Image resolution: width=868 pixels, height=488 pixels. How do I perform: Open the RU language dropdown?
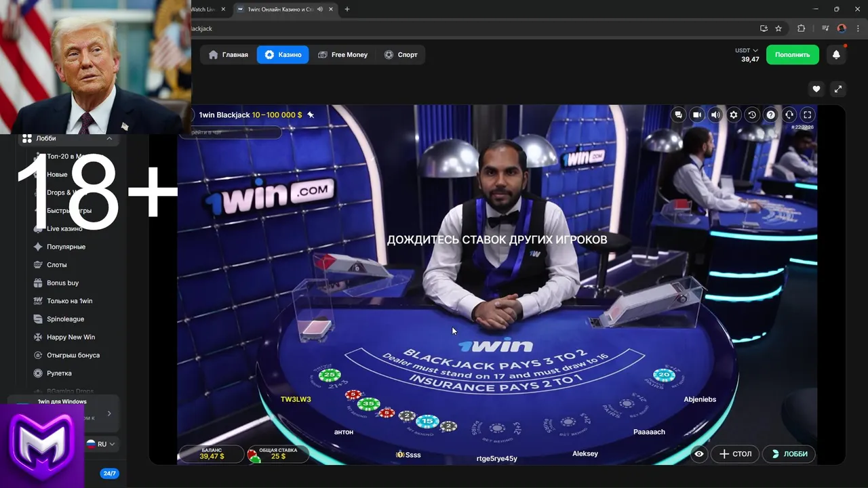[100, 444]
